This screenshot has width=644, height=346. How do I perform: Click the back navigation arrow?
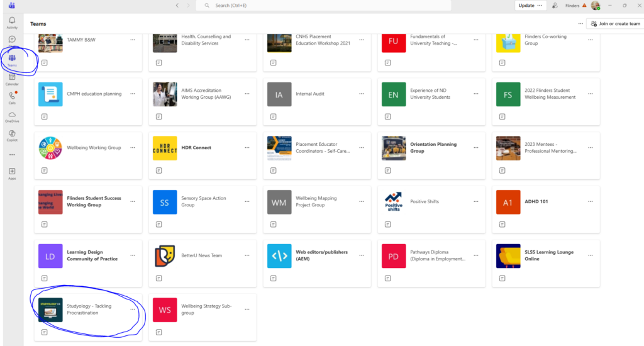(177, 6)
